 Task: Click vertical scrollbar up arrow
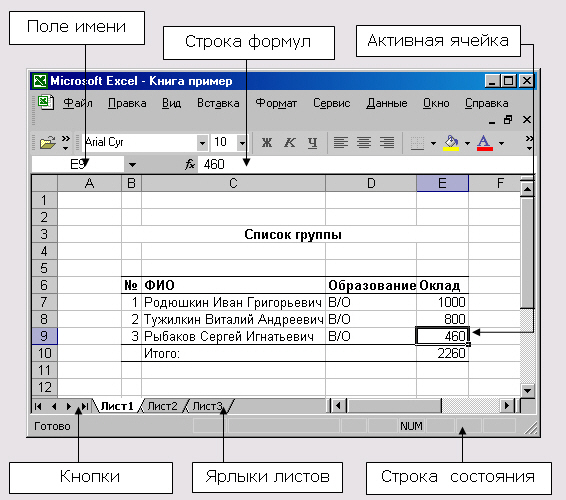(x=527, y=188)
